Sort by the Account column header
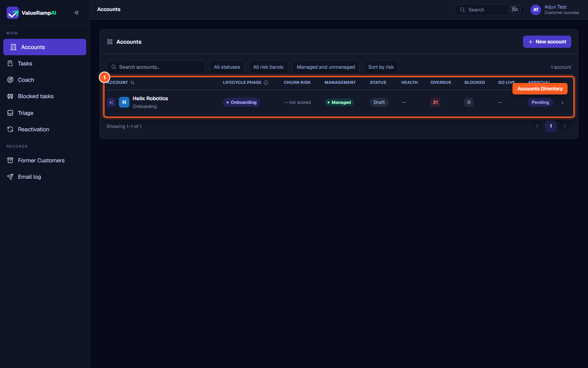The height and width of the screenshot is (368, 588). pyautogui.click(x=120, y=83)
